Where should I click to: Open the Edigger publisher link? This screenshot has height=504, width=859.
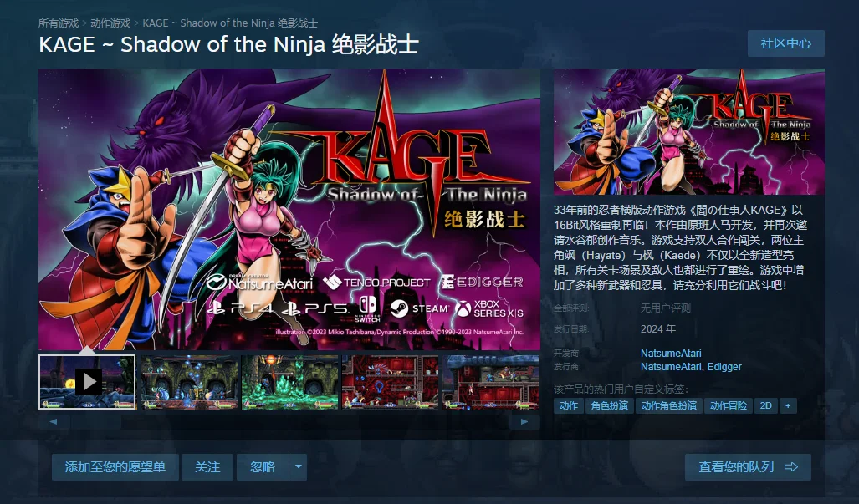724,367
